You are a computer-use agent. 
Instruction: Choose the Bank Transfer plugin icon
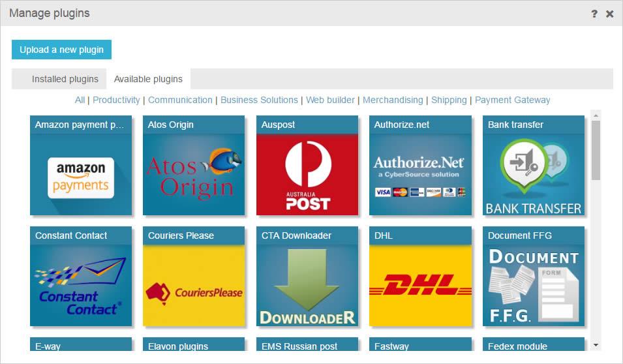534,175
